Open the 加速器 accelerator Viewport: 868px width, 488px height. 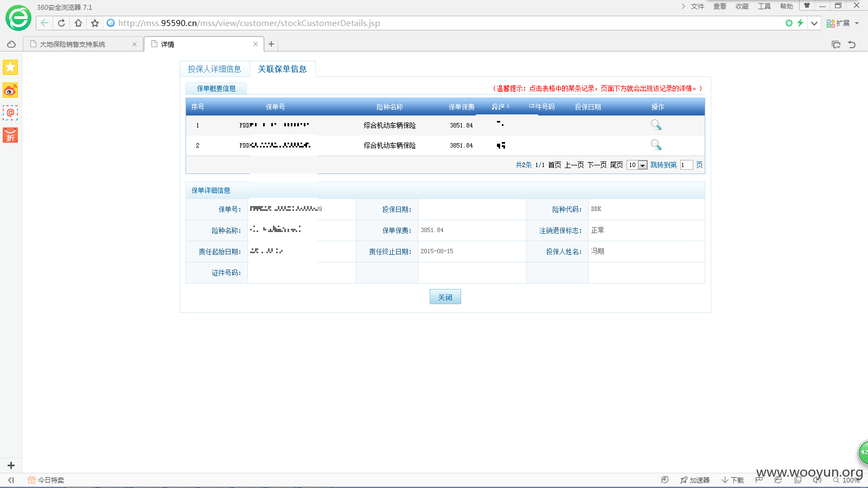coord(695,480)
